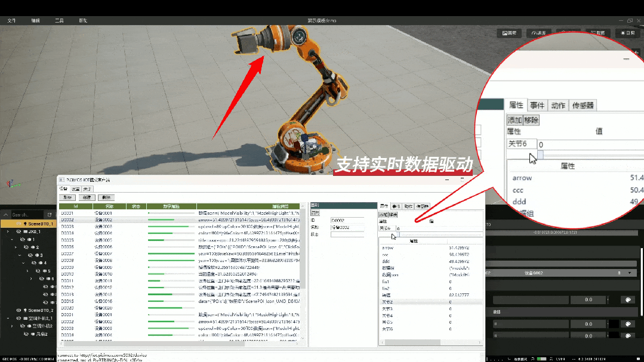Select the SceneDTO_1 tree row

[28, 224]
